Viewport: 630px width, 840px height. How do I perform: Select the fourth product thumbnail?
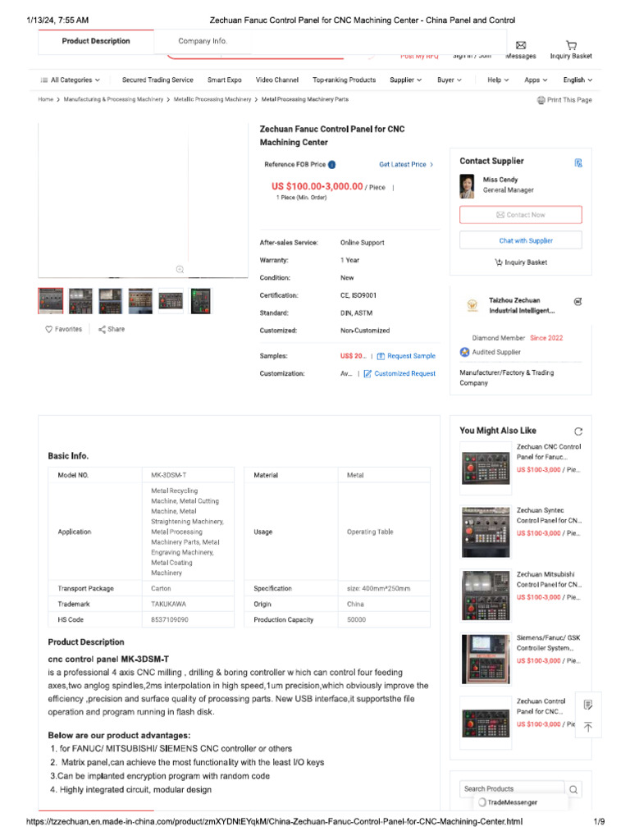[140, 301]
